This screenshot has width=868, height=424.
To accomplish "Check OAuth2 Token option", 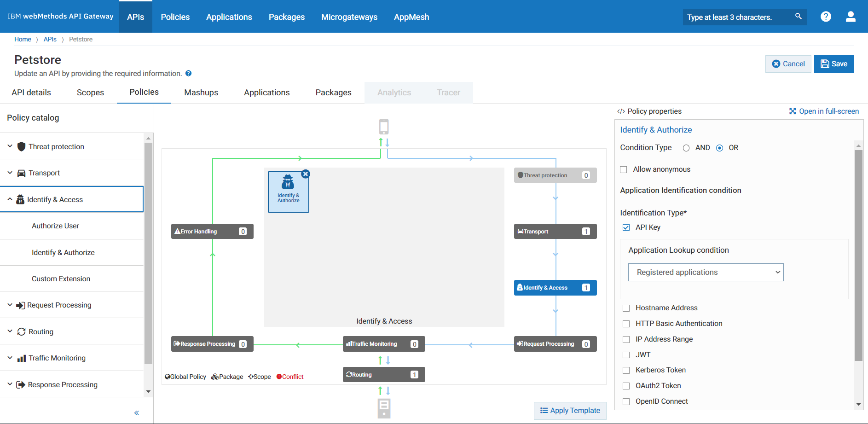I will [x=626, y=386].
